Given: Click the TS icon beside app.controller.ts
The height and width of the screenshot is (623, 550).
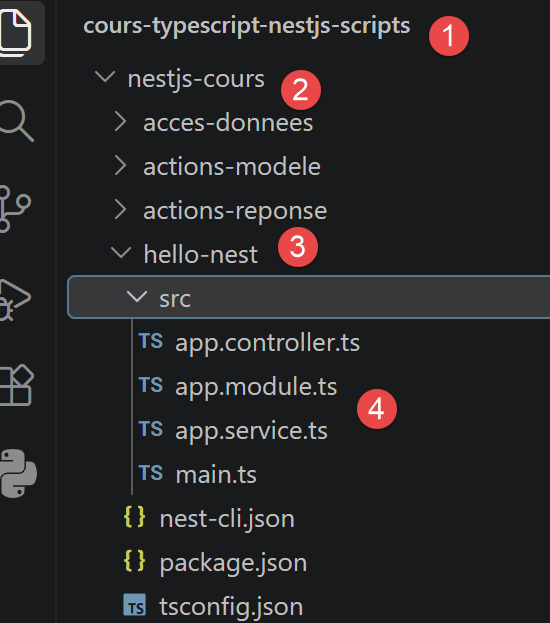Looking at the screenshot, I should (151, 341).
